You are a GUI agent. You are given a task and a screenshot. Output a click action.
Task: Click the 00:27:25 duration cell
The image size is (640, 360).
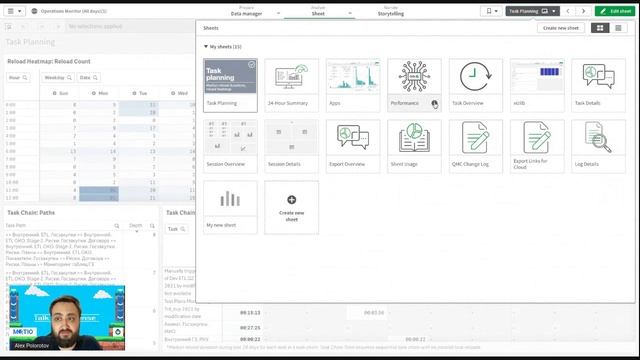[x=250, y=328]
